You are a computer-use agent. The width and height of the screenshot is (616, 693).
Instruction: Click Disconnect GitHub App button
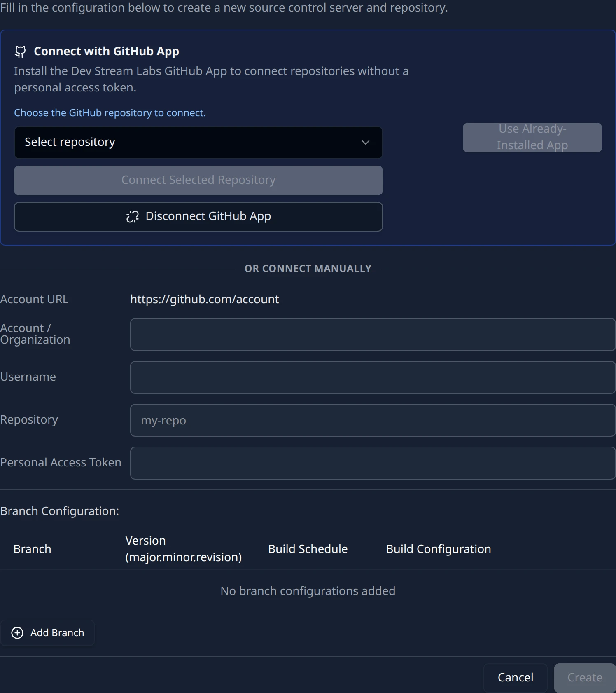click(x=198, y=217)
